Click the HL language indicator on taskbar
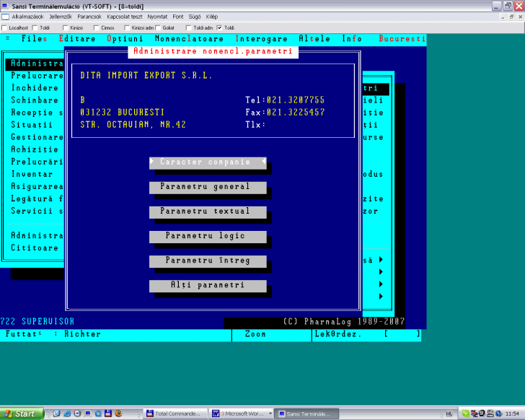This screenshot has width=525, height=420. pyautogui.click(x=449, y=414)
